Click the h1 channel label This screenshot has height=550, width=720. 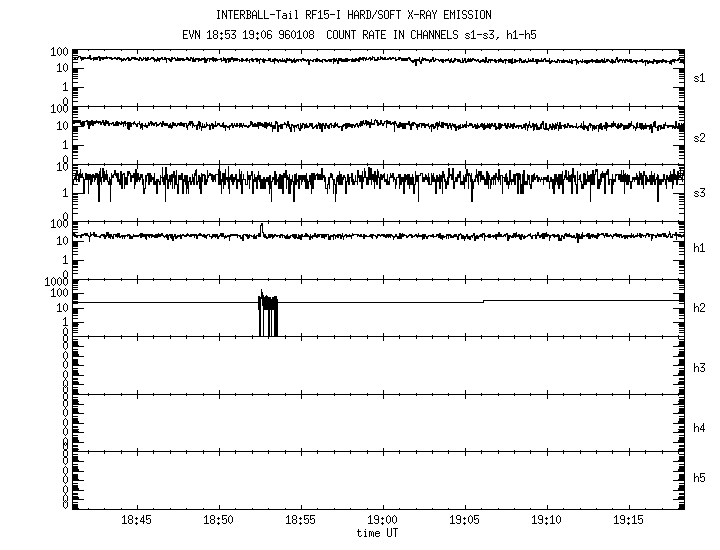pos(699,248)
